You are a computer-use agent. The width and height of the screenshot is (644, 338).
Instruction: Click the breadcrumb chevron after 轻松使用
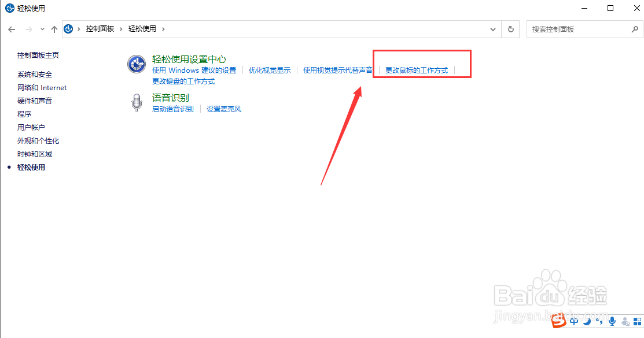coord(164,28)
